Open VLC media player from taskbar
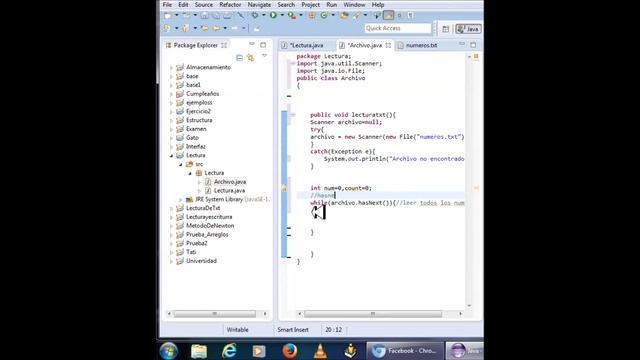This screenshot has width=640, height=360. pos(320,351)
